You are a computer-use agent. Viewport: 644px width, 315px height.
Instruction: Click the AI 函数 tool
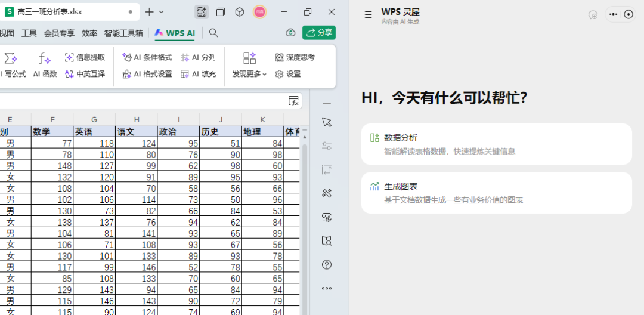(45, 65)
